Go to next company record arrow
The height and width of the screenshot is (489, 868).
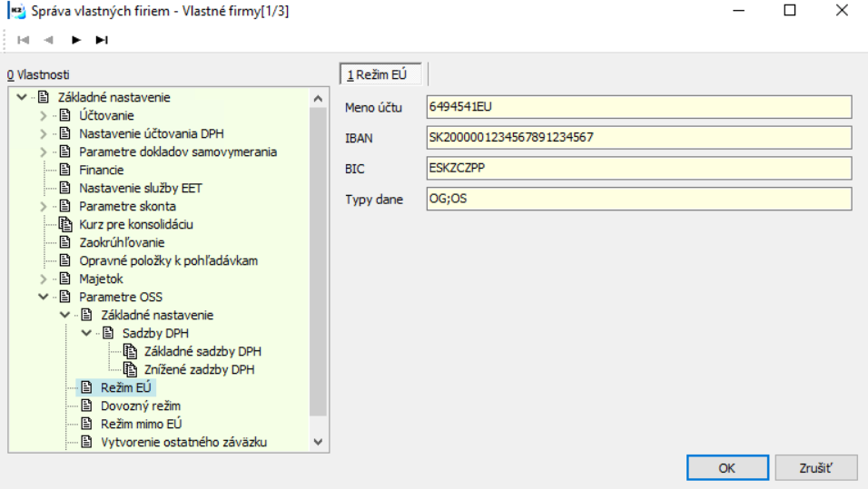[76, 40]
